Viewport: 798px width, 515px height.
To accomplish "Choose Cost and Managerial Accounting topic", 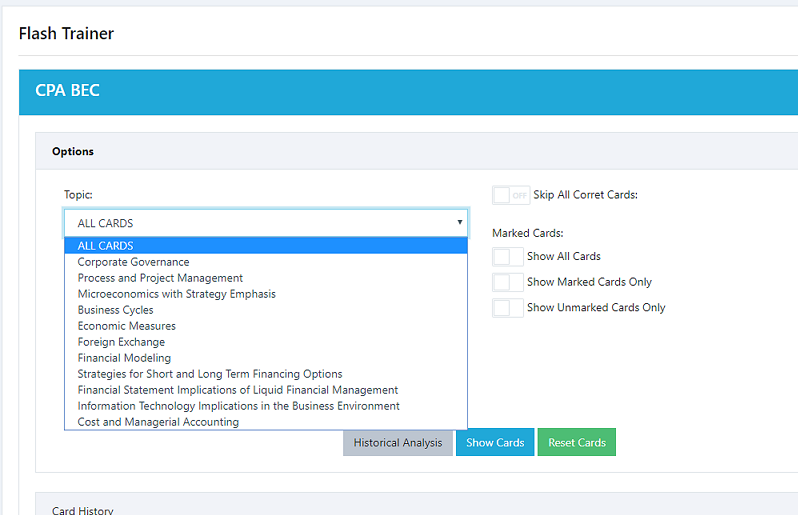I will click(266, 422).
